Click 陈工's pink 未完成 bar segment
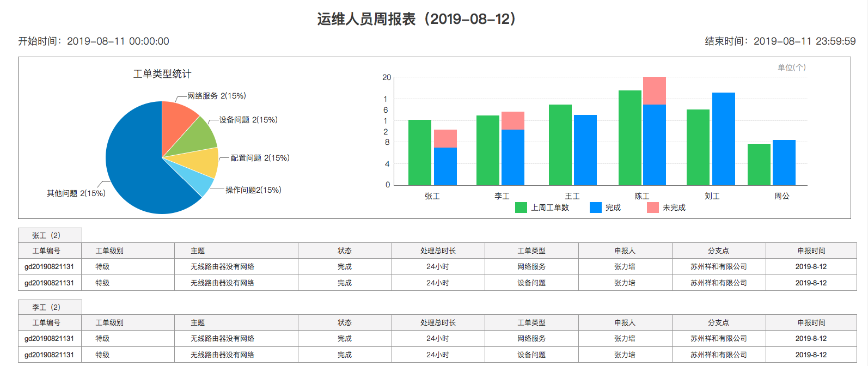The image size is (868, 366). tap(655, 90)
